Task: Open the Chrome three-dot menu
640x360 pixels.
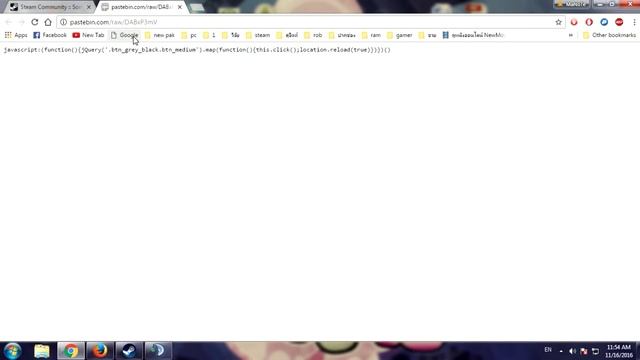Action: pos(634,22)
